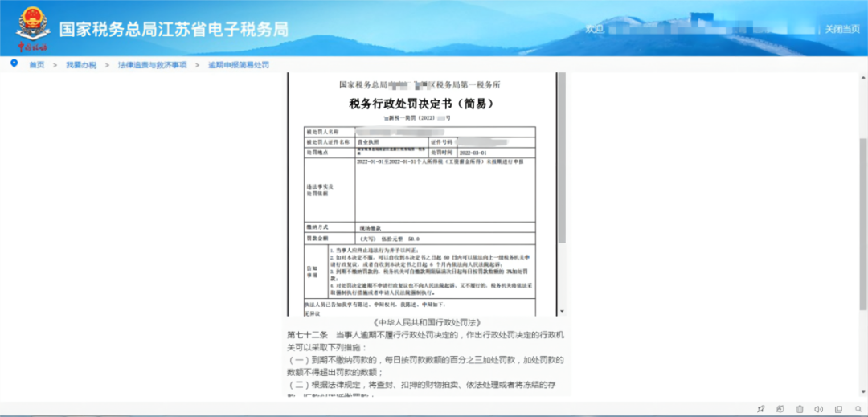Click the 伍拾元整 50.0 amount cell

click(445, 239)
